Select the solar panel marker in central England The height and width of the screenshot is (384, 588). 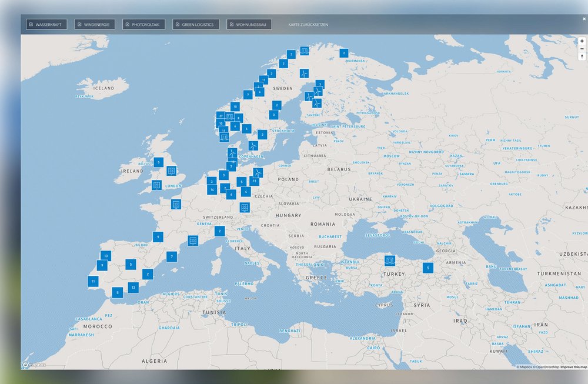171,171
